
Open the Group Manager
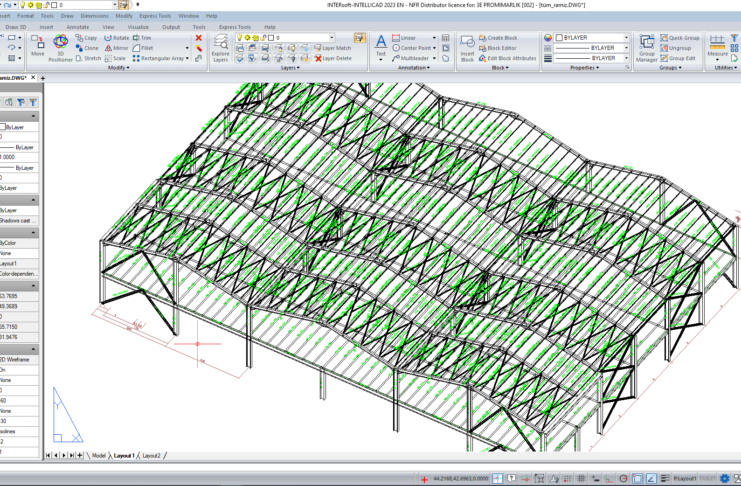(x=647, y=46)
